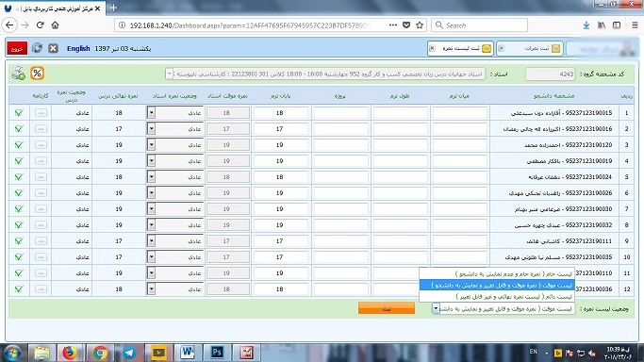The image size is (644, 362).
Task: Open Telegram from the Windows taskbar
Action: (130, 353)
